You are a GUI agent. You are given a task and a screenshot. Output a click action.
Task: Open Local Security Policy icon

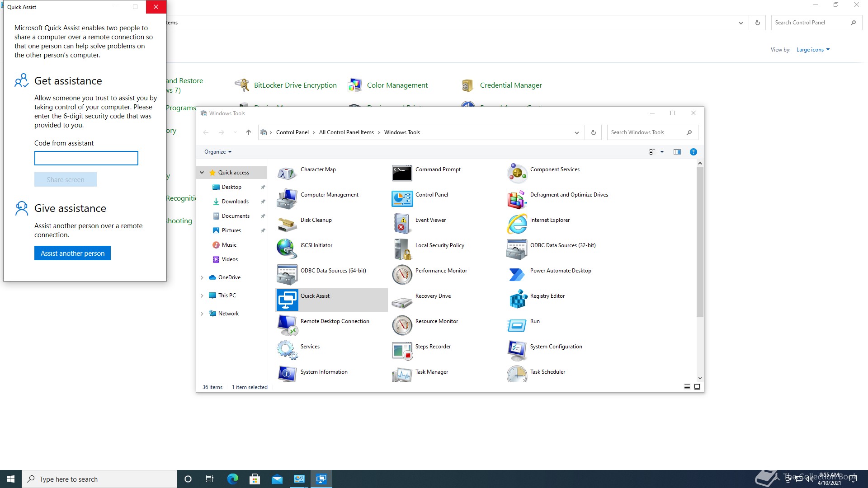pyautogui.click(x=402, y=249)
